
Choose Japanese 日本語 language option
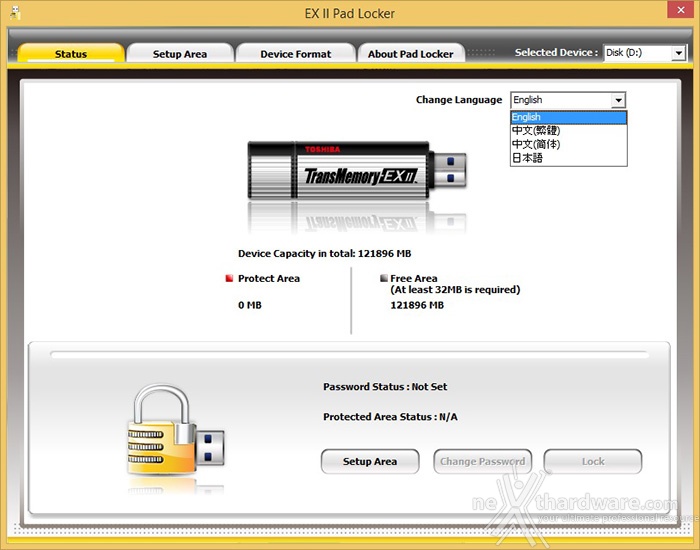[569, 158]
